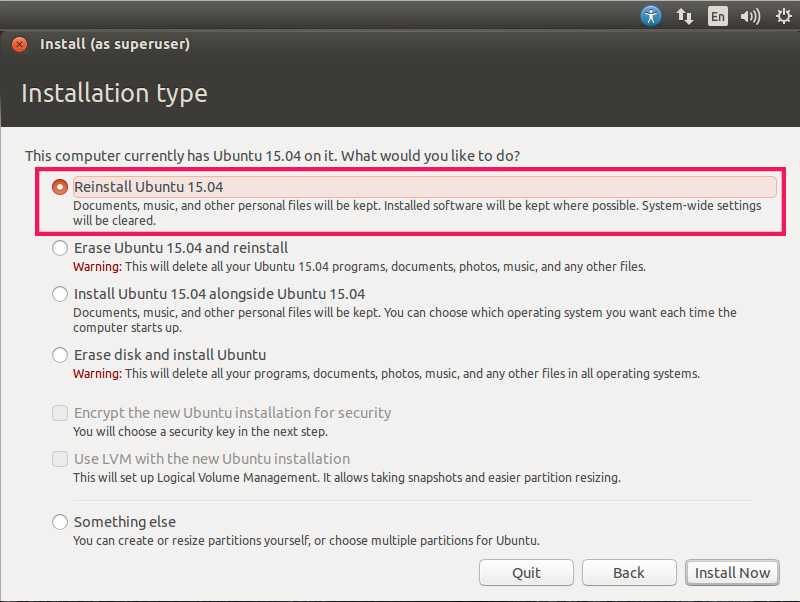Open the session gear menu

783,16
